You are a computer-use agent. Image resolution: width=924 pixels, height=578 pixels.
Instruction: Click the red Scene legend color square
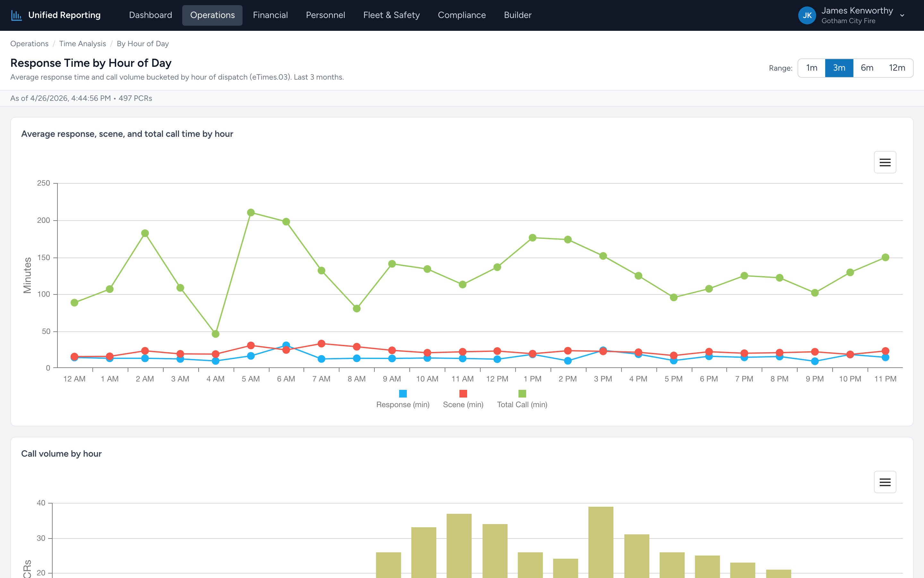(463, 393)
